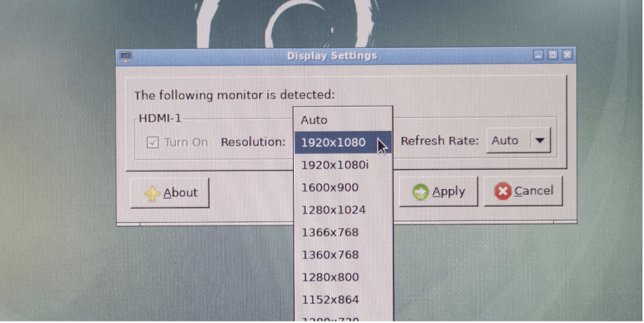The width and height of the screenshot is (644, 323).
Task: Click the monitor icon in title bar
Action: pos(126,57)
